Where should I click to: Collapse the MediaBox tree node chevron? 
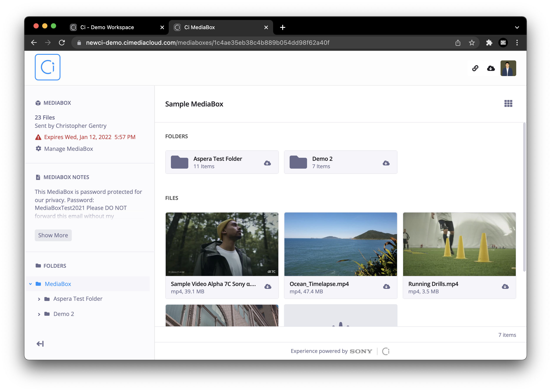30,284
